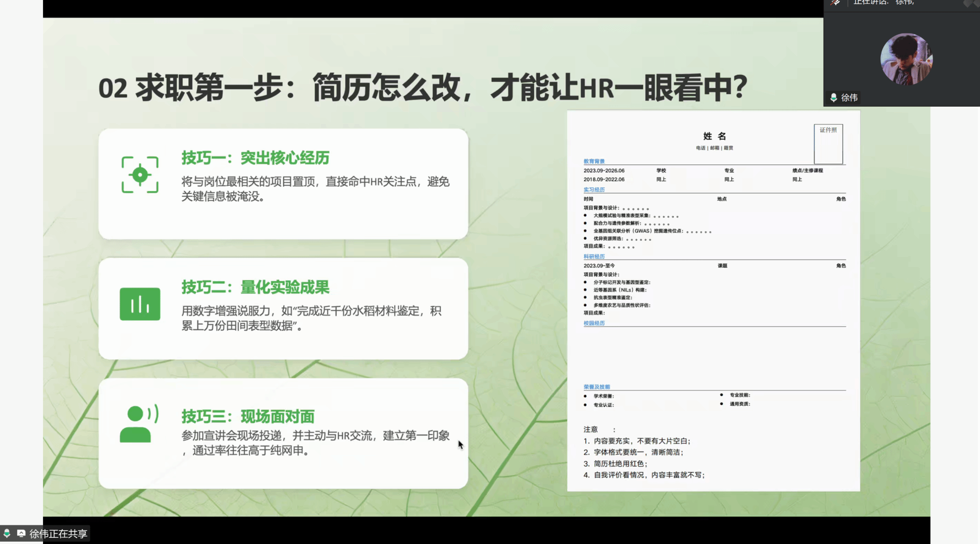Click the 技巧二：量化实验成果 heading
The height and width of the screenshot is (544, 980).
[255, 287]
